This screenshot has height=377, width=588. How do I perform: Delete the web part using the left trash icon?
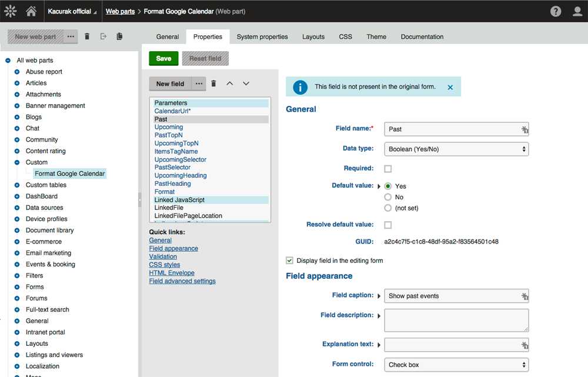click(x=87, y=36)
